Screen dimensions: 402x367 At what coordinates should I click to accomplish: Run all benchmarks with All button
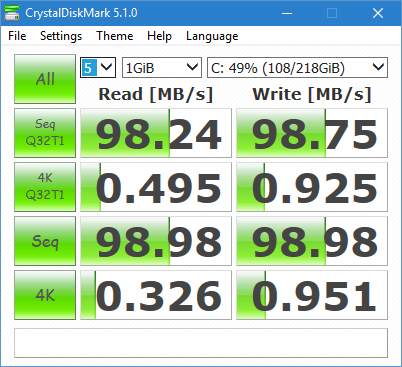coord(45,79)
